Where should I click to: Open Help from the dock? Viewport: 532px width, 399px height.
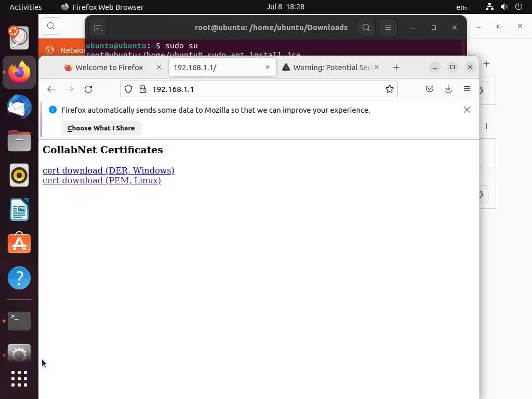[x=19, y=278]
